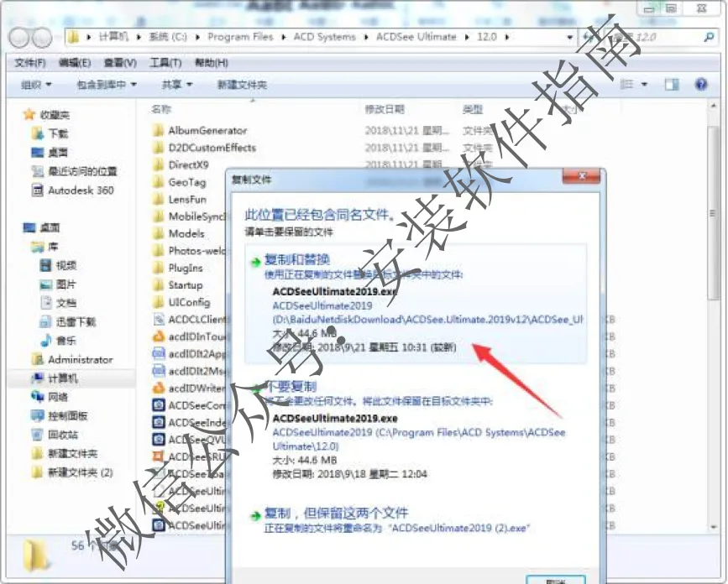The width and height of the screenshot is (728, 584).
Task: Open the 包含到库中 dropdown
Action: pyautogui.click(x=107, y=85)
